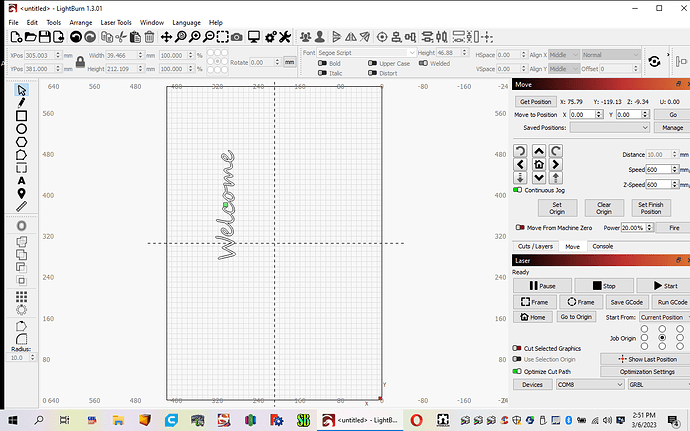Select the Draw Lines pencil tool
Image resolution: width=690 pixels, height=431 pixels.
21,103
